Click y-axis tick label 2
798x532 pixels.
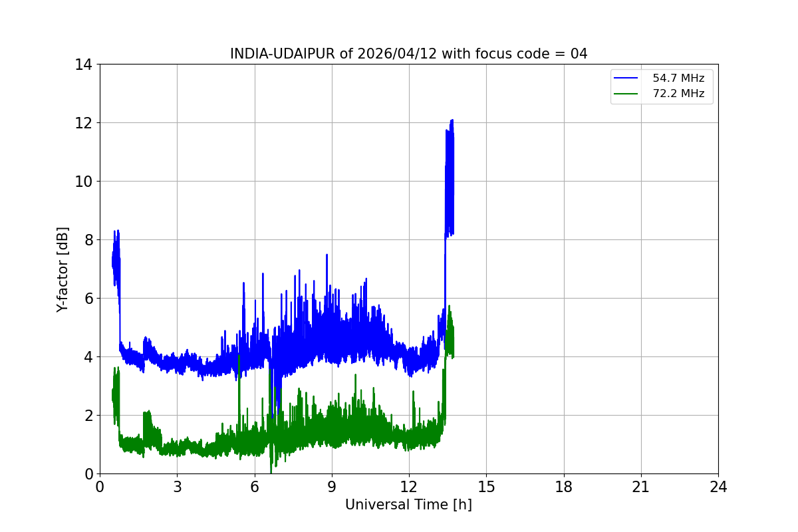(88, 416)
